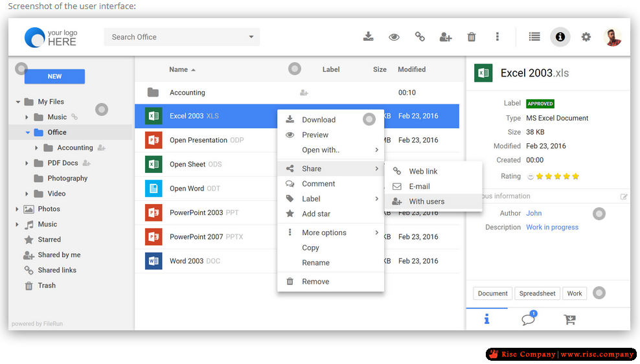Toggle the info details panel button
640x364 pixels.
pos(560,37)
